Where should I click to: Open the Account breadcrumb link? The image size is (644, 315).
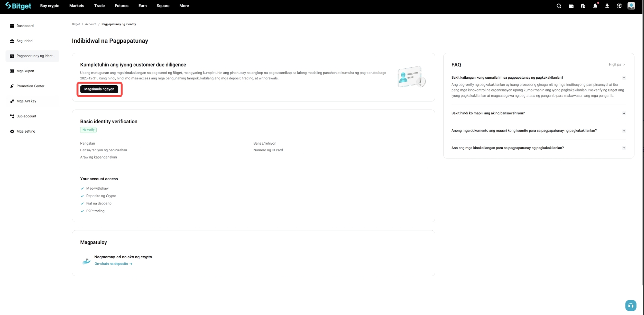[90, 24]
